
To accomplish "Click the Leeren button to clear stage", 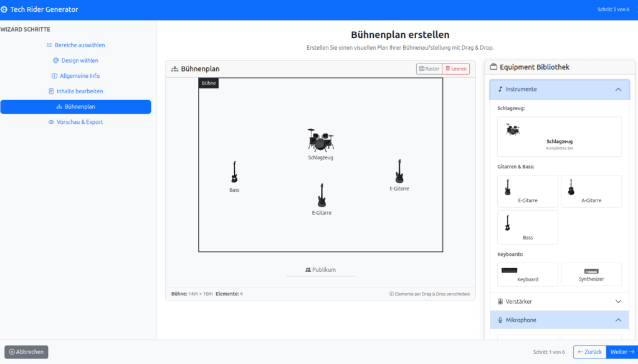I will coord(456,69).
